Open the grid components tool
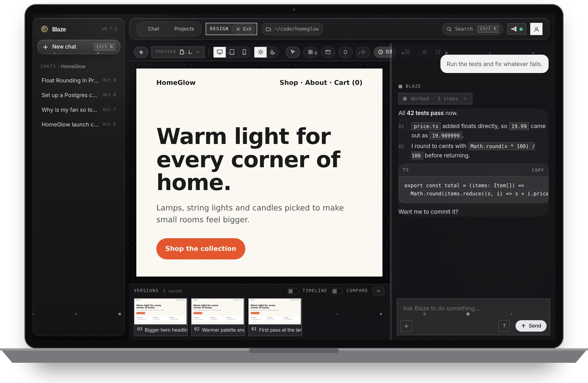588x383 pixels. tap(311, 52)
